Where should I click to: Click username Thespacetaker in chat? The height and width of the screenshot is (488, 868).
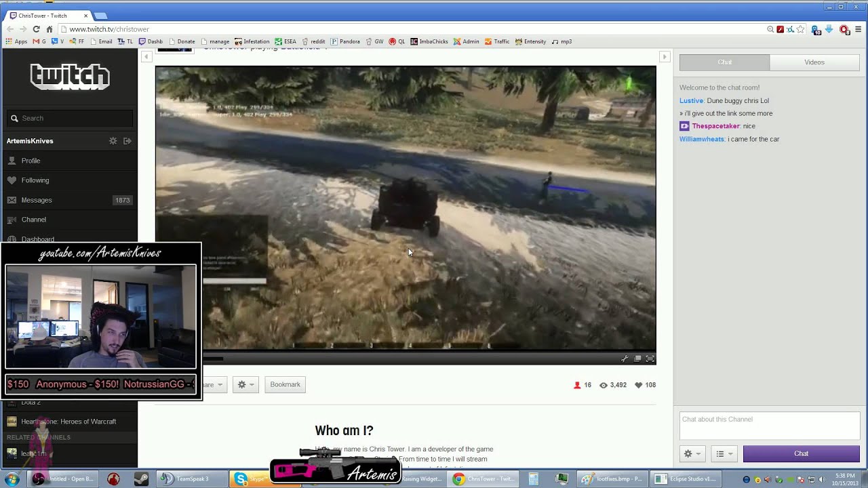click(x=715, y=126)
